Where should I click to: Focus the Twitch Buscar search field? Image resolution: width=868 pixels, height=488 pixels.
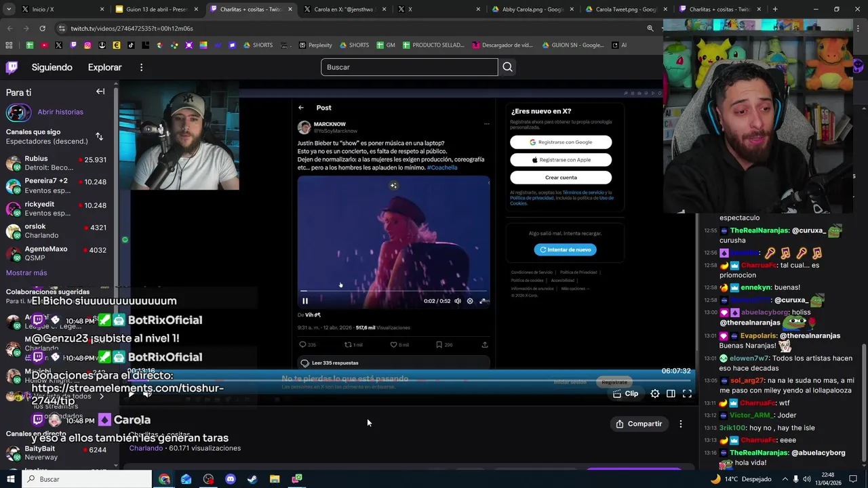(410, 67)
